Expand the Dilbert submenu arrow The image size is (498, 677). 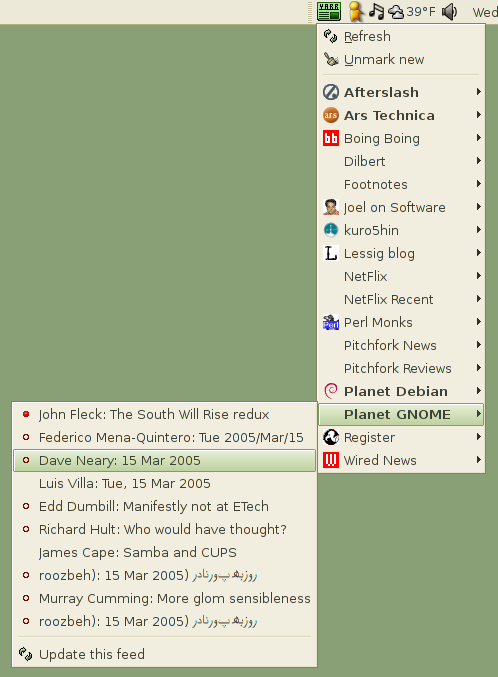coord(479,161)
